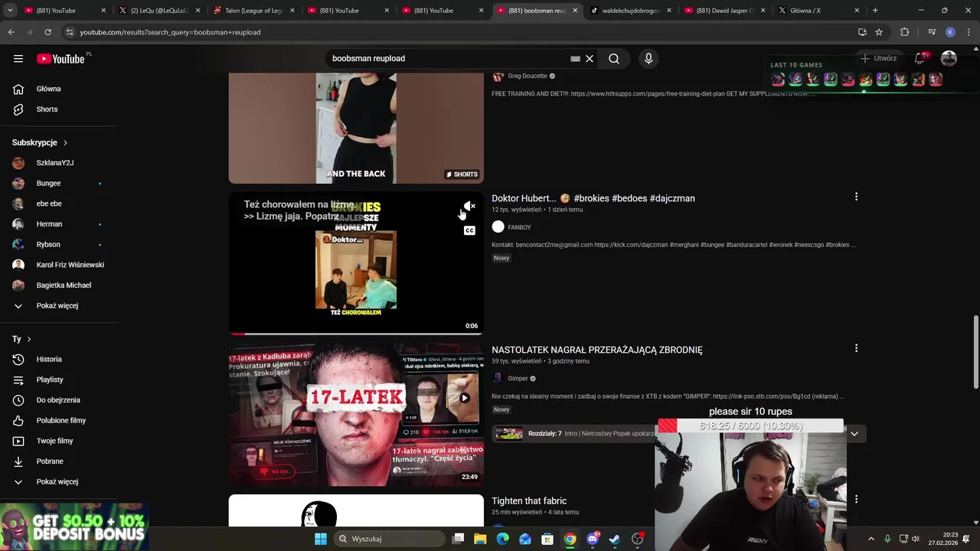
Task: Open File Explorer from the taskbar
Action: [480, 539]
